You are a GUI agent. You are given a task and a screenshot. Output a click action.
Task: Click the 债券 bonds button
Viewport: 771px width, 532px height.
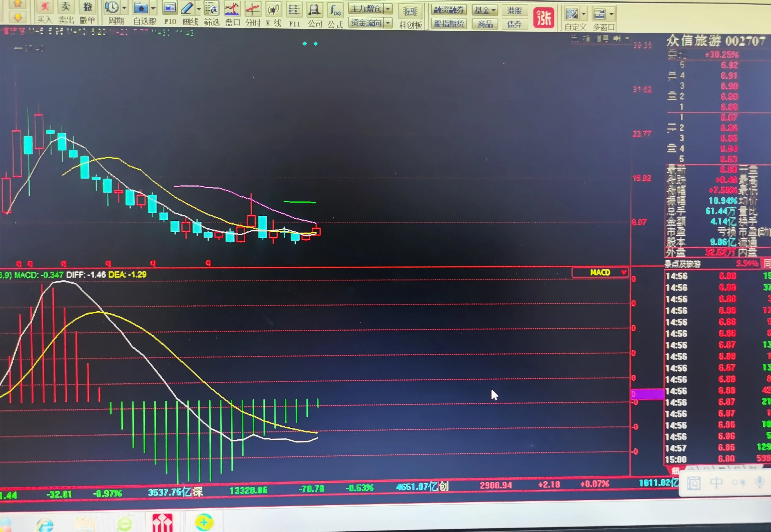514,25
